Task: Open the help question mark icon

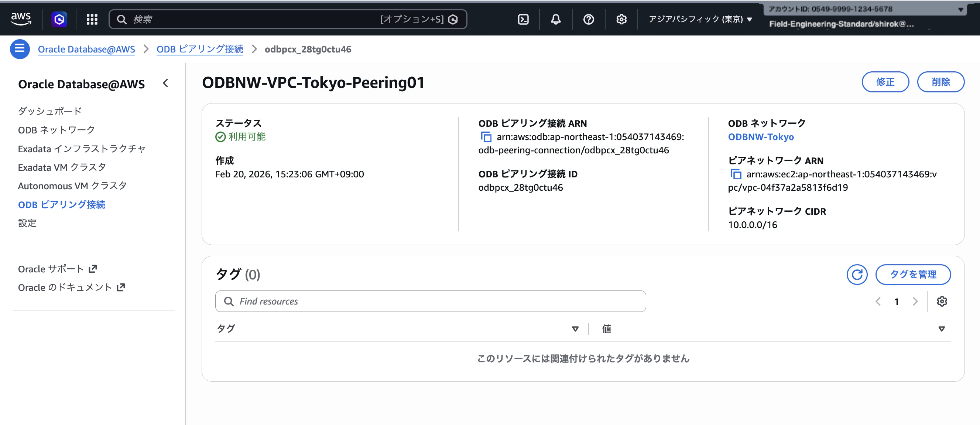Action: (x=589, y=19)
